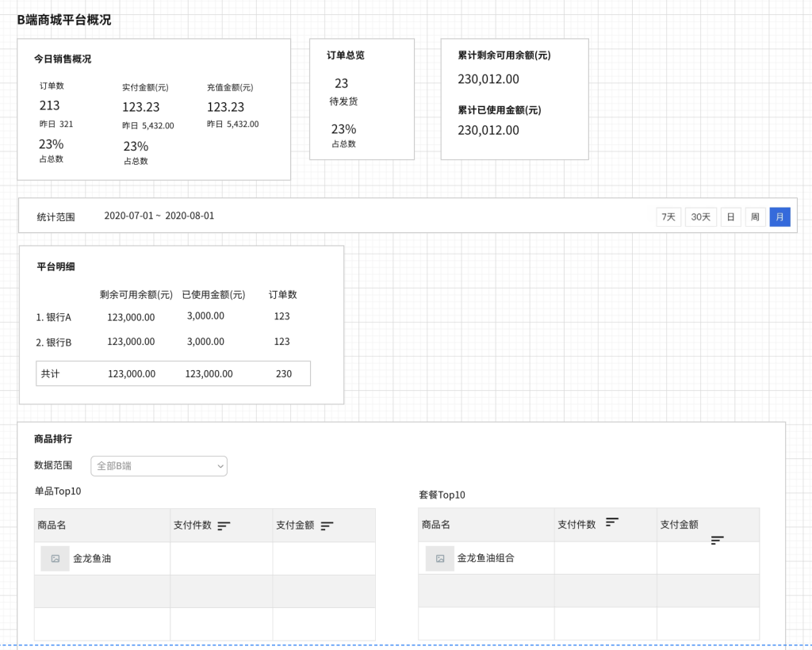
Task: Click 金龙鱼油 product name
Action: click(x=92, y=558)
